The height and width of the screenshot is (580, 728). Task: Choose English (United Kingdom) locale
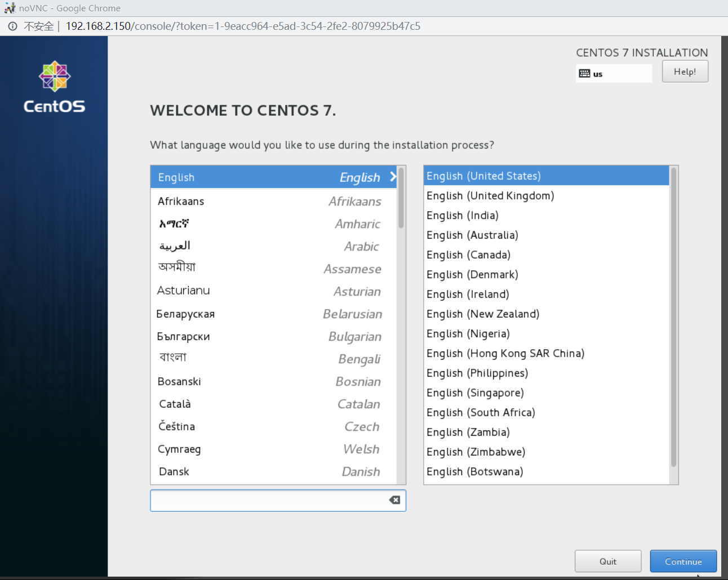pyautogui.click(x=547, y=195)
